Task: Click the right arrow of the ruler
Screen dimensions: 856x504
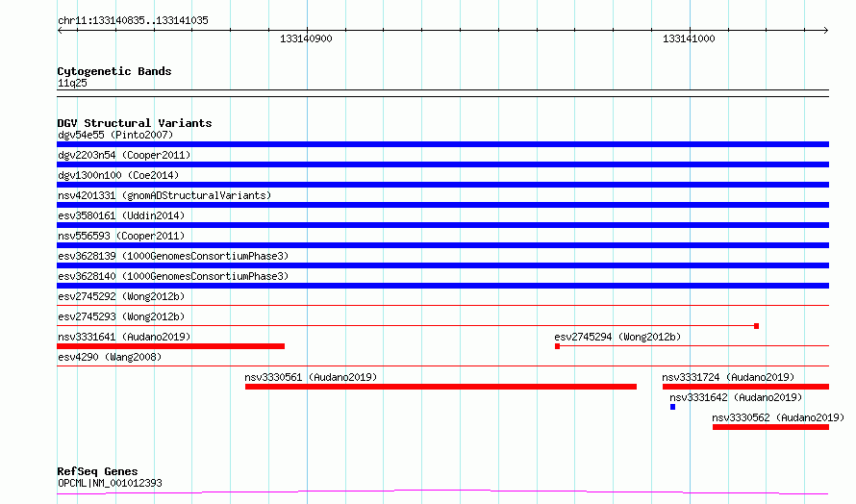Action: pos(825,31)
